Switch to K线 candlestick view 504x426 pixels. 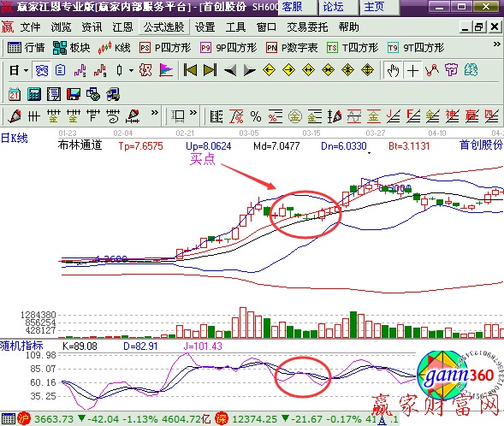(x=115, y=48)
